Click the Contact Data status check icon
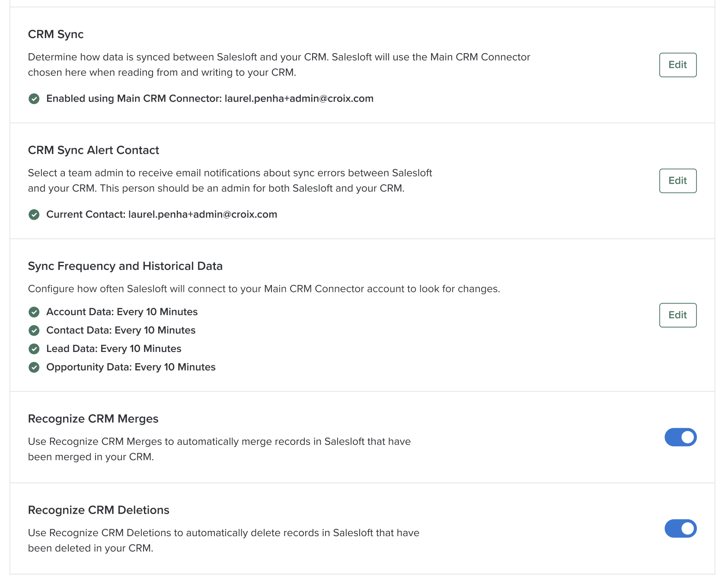The image size is (728, 582). click(x=34, y=331)
